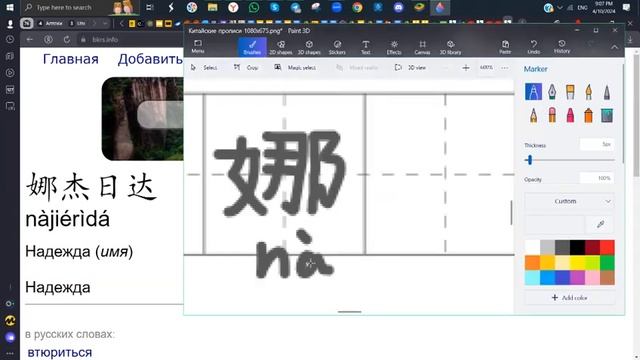The image size is (640, 360).
Task: Click the Paint 3D canvas vertical scrollbar
Action: pyautogui.click(x=511, y=212)
